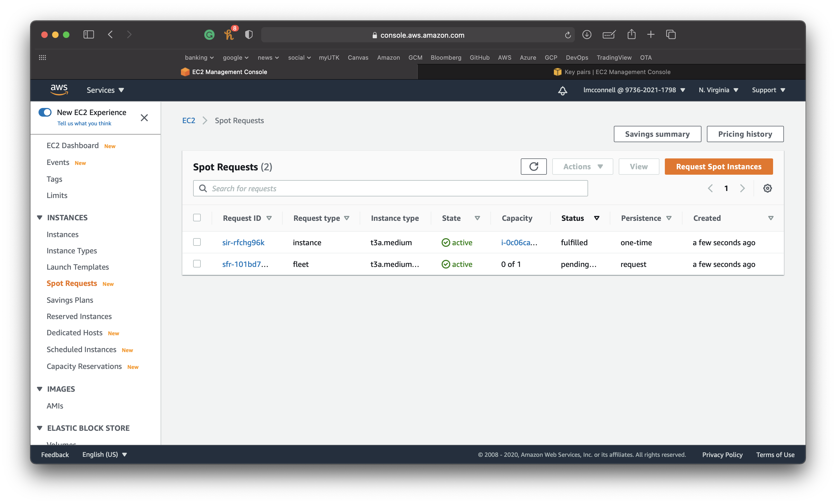The height and width of the screenshot is (504, 836).
Task: Open instance i-0c06ca capacity link
Action: pos(519,242)
